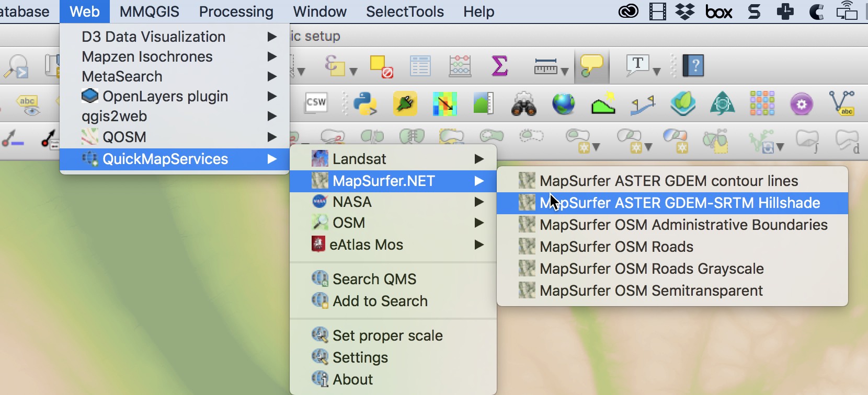Choose Add to Search

(x=393, y=301)
